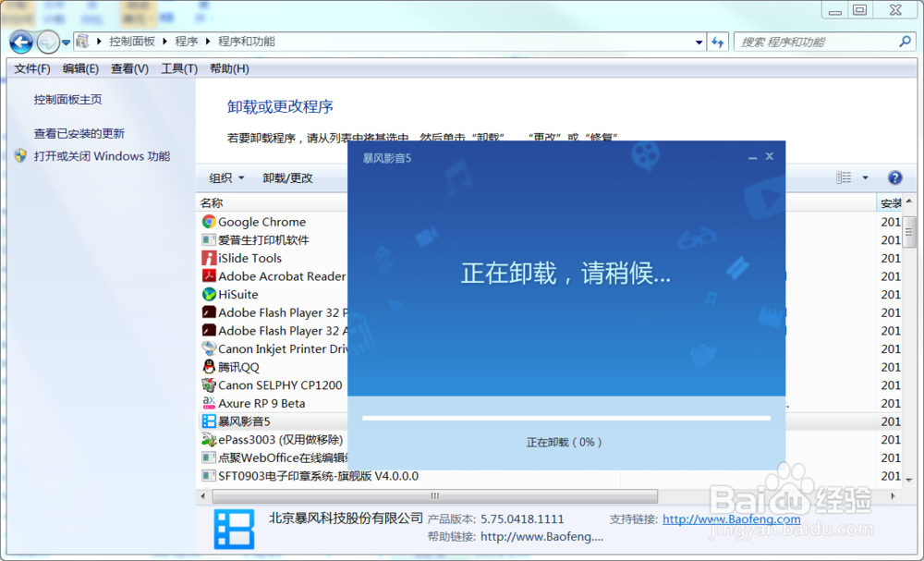Select 爱普生打印机软件 row
The height and width of the screenshot is (561, 924).
[263, 240]
